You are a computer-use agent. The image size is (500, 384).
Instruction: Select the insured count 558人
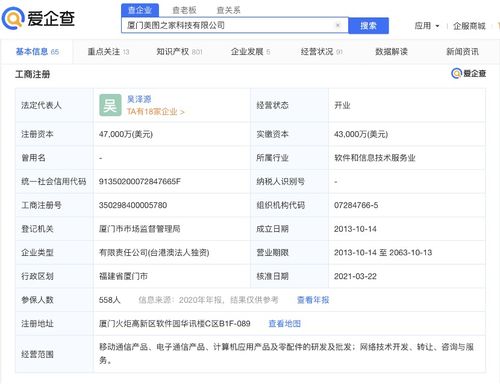(x=109, y=300)
